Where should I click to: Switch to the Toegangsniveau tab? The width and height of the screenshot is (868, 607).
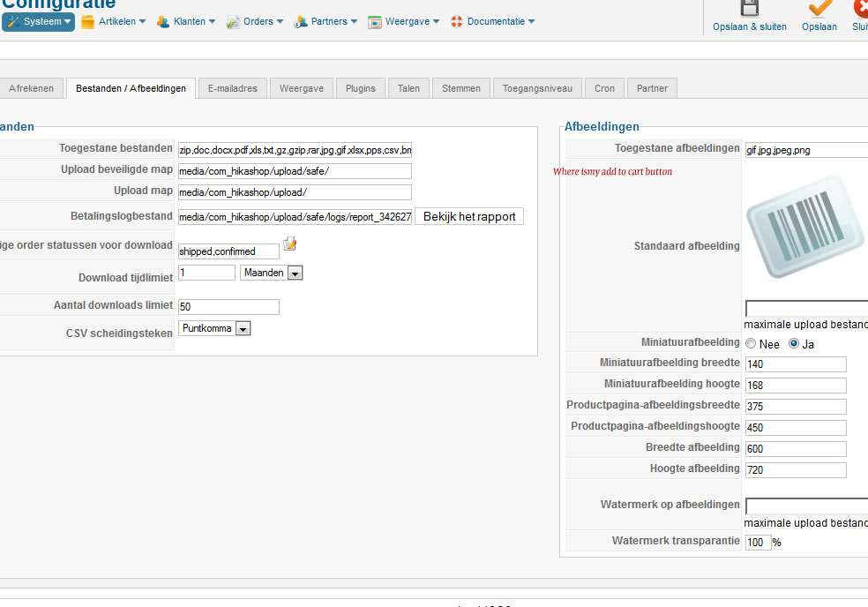pyautogui.click(x=537, y=88)
